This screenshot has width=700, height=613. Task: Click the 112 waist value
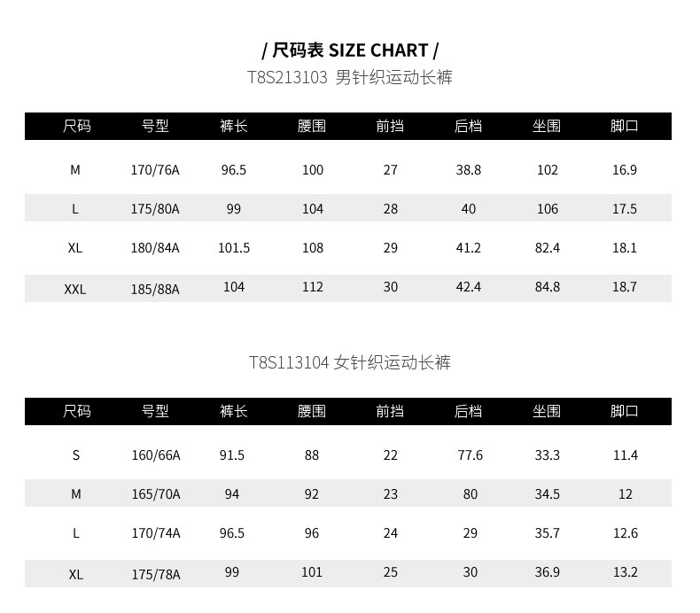(313, 287)
